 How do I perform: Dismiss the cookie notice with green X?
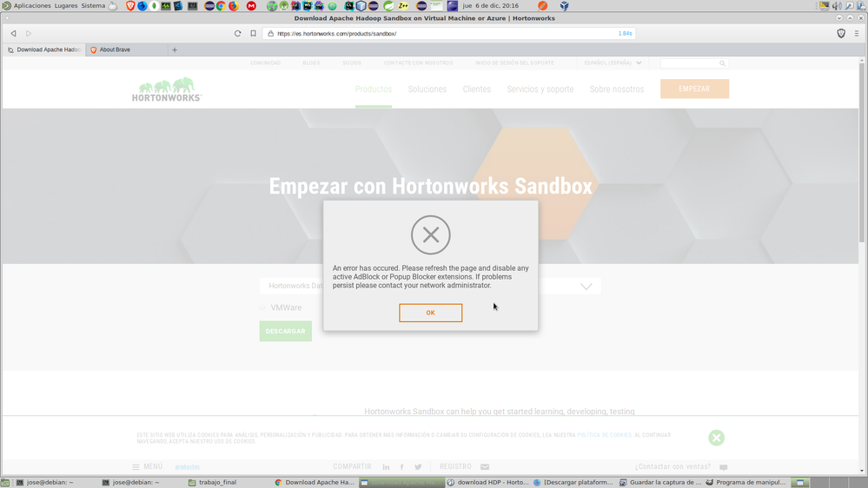pyautogui.click(x=716, y=438)
